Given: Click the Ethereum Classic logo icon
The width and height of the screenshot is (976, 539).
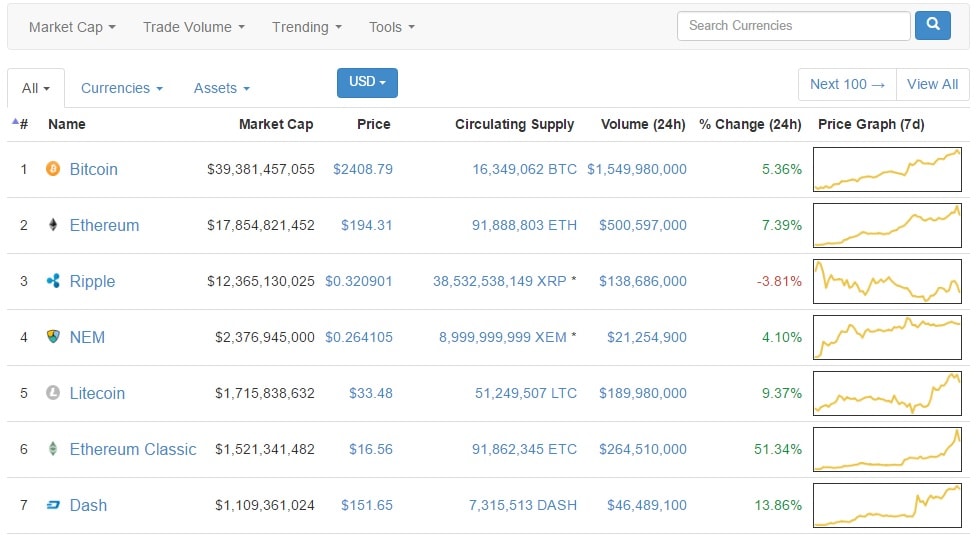Looking at the screenshot, I should pos(53,449).
